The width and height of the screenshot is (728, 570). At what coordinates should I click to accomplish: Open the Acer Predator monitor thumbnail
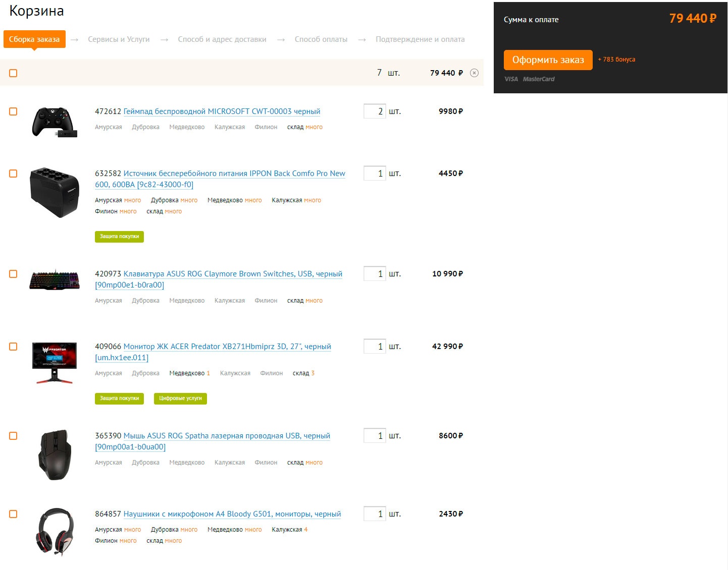click(55, 363)
